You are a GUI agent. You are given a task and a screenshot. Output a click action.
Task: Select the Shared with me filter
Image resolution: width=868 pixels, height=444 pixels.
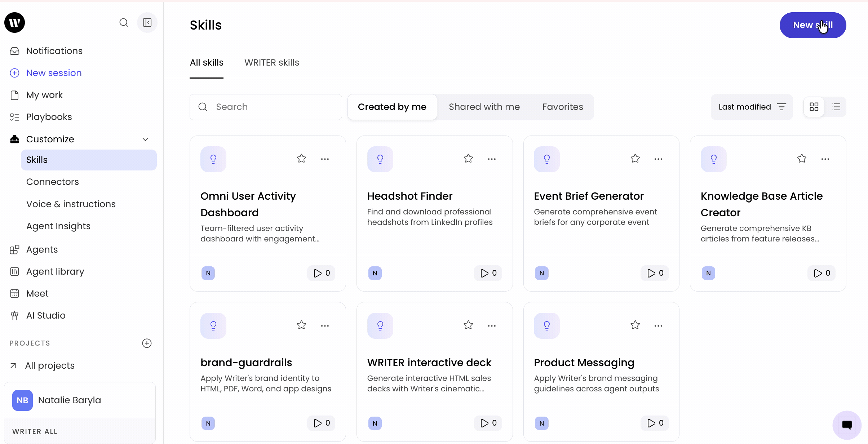coord(484,107)
